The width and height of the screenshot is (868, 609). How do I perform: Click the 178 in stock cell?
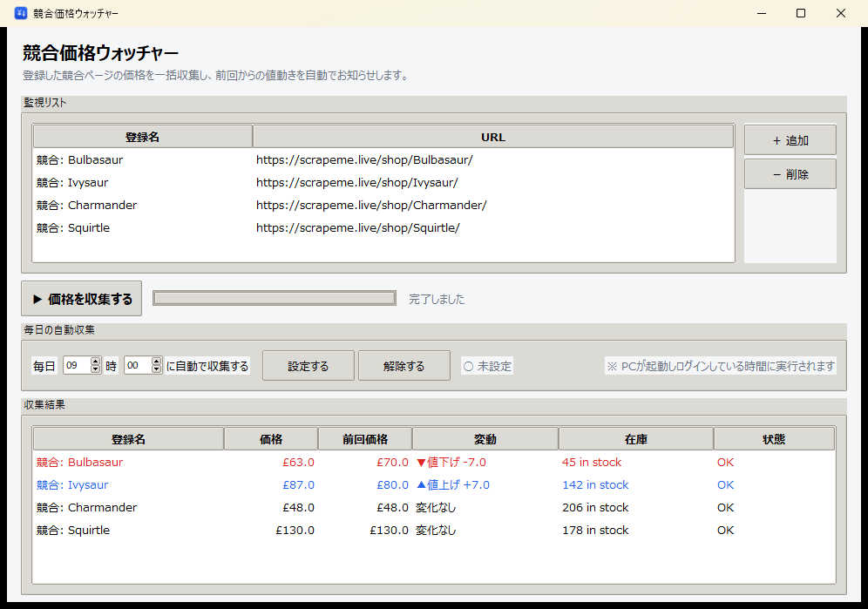(595, 531)
